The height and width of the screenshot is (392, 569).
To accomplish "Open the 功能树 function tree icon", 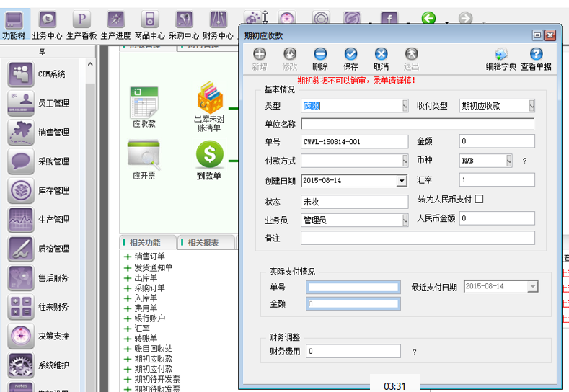I will (14, 24).
